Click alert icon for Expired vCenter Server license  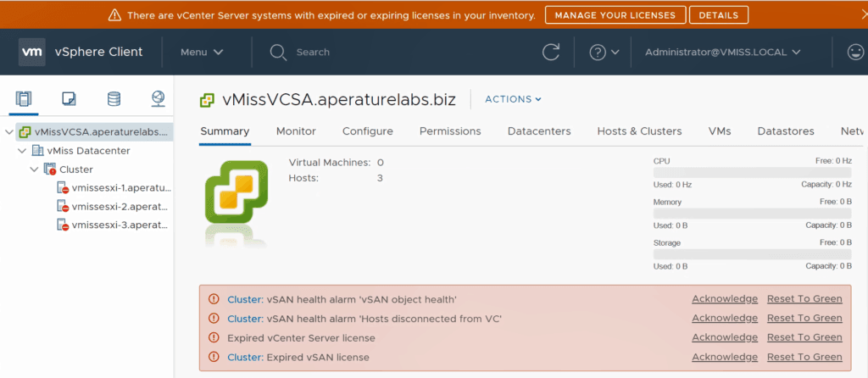pos(214,337)
